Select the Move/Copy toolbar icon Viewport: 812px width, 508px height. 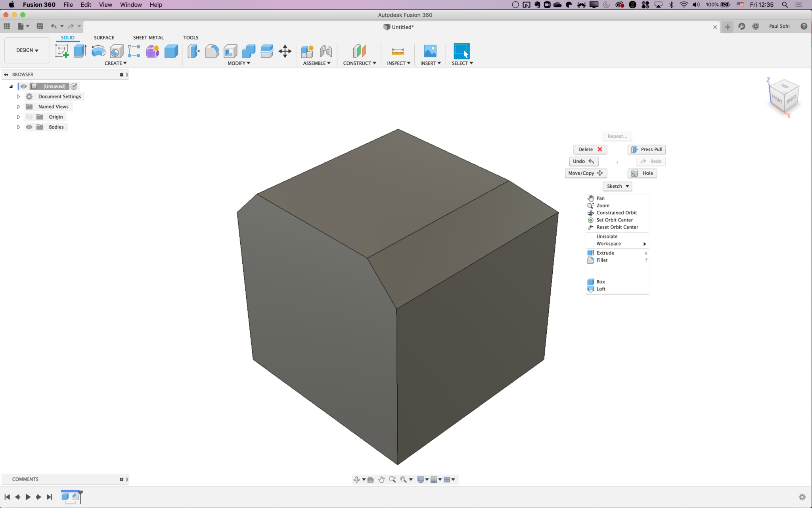coord(285,51)
